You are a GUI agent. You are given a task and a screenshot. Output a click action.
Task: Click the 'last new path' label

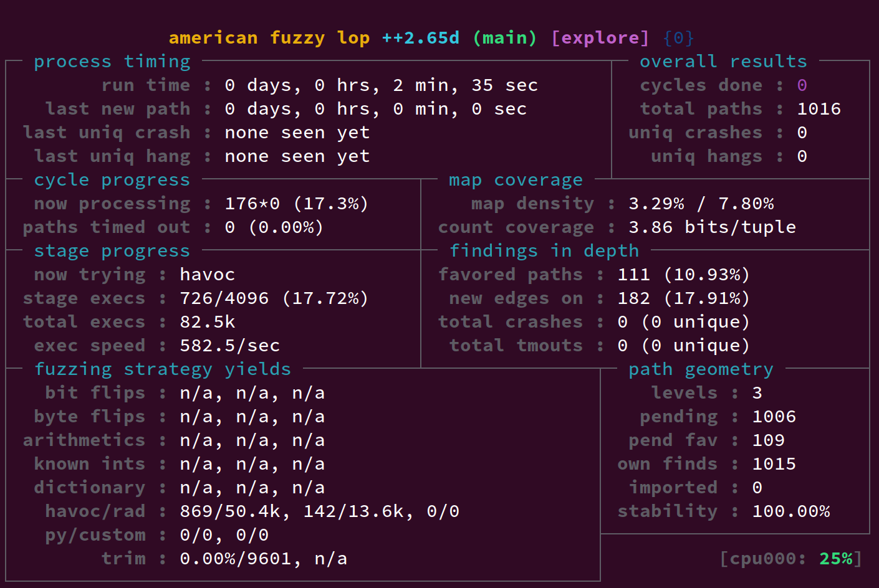coord(118,109)
